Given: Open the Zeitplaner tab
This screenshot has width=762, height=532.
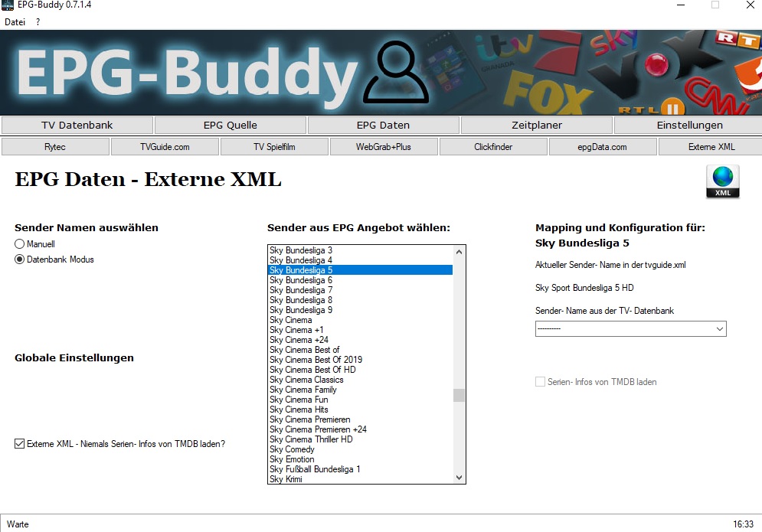Looking at the screenshot, I should coord(537,126).
